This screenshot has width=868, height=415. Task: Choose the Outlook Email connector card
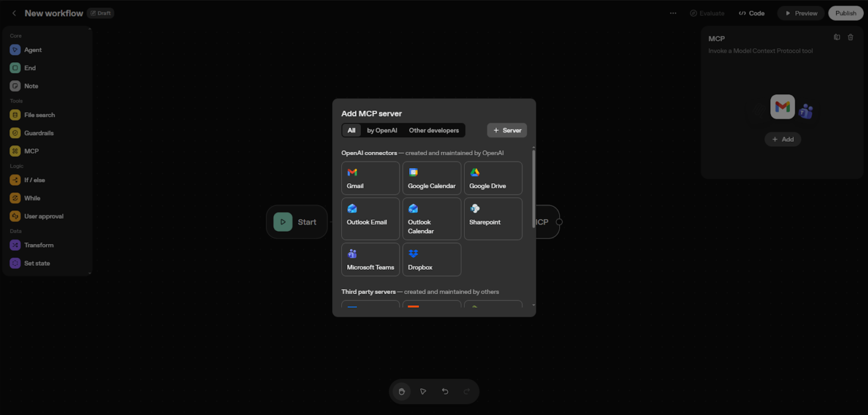[x=370, y=219]
